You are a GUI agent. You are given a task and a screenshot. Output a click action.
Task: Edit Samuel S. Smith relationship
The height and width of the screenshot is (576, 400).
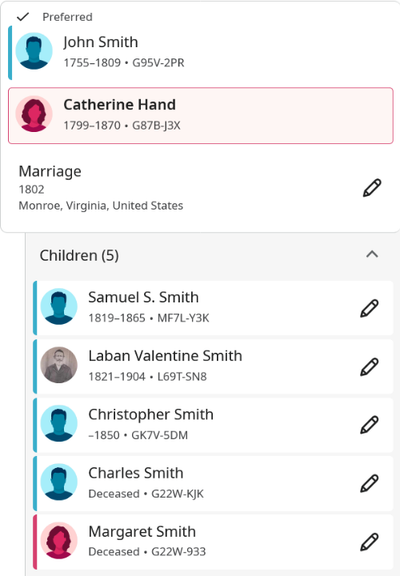(369, 308)
